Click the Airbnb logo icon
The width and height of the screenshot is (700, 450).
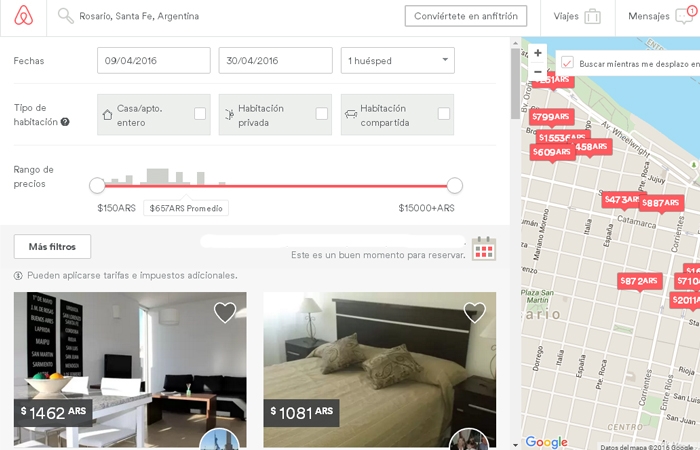tap(24, 16)
